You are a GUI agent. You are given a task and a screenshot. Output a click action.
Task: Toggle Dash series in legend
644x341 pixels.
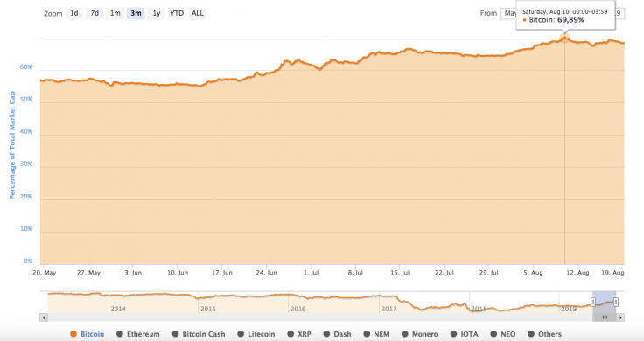pos(337,334)
